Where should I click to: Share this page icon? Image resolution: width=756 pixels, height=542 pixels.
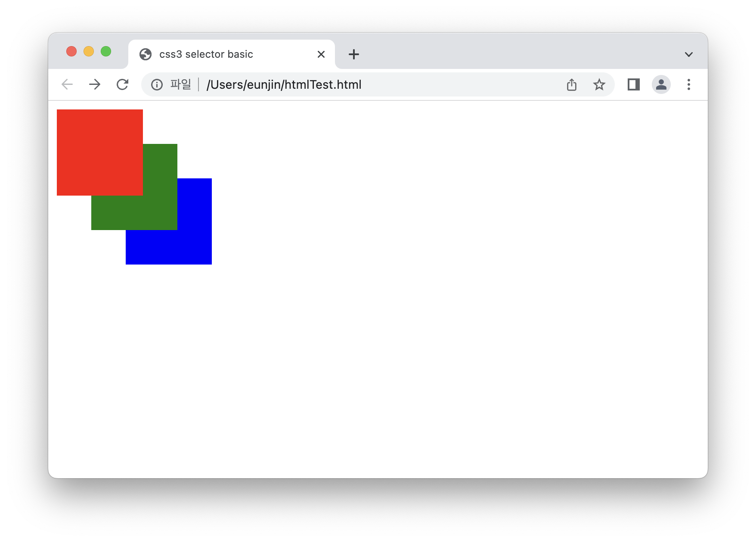pyautogui.click(x=572, y=84)
